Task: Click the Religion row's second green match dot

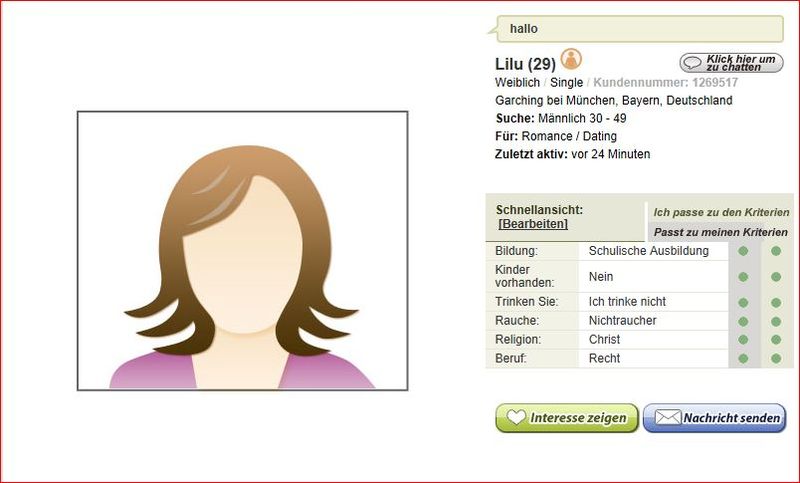Action: coord(776,340)
